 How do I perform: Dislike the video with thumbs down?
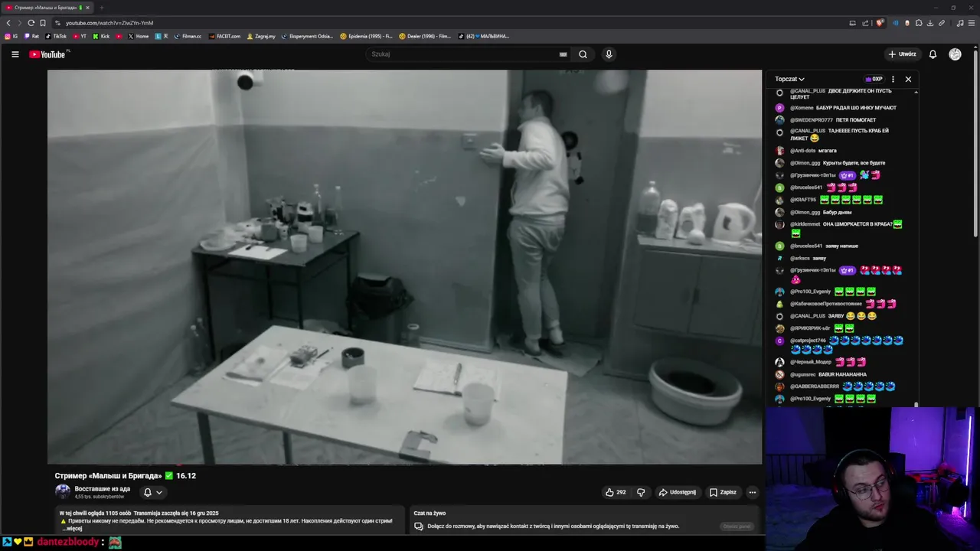click(641, 492)
